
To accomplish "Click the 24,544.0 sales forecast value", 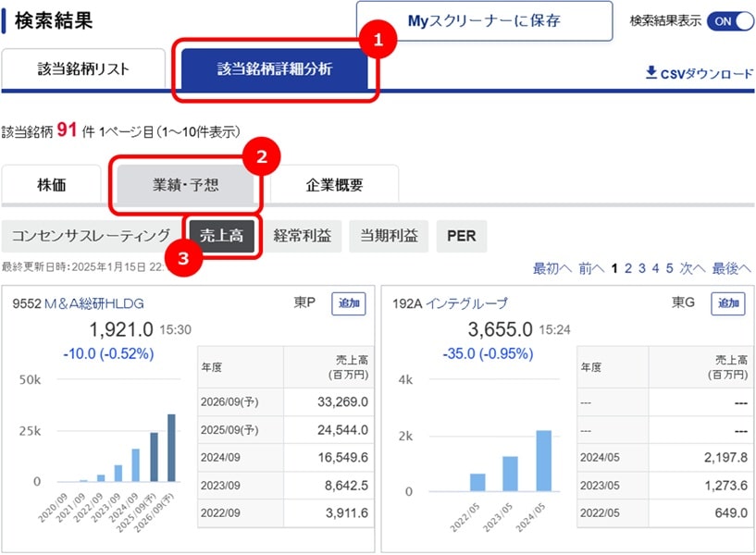I will pos(342,430).
